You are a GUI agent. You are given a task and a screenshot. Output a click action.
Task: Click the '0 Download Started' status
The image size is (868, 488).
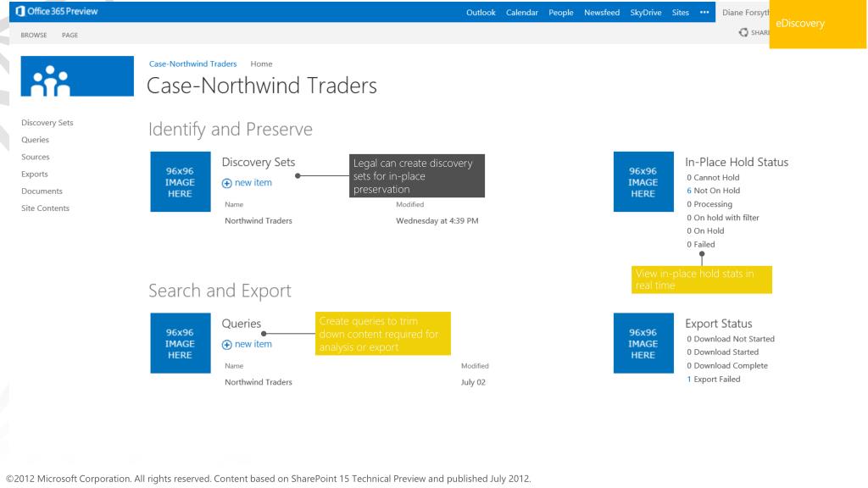(723, 352)
